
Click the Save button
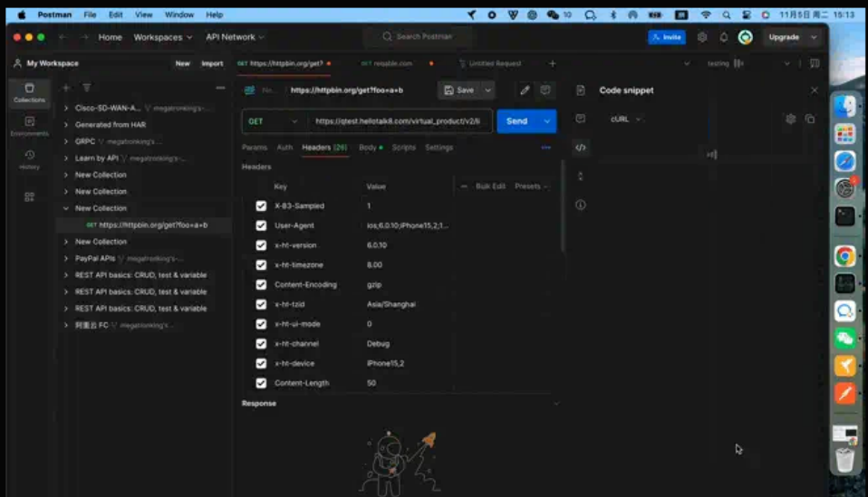point(459,91)
